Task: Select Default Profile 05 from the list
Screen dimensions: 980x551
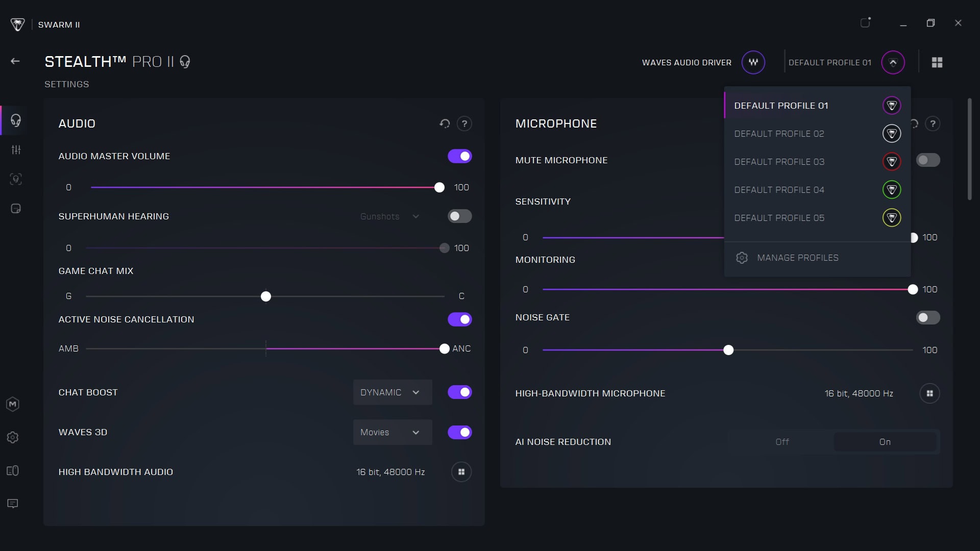Action: (818, 218)
